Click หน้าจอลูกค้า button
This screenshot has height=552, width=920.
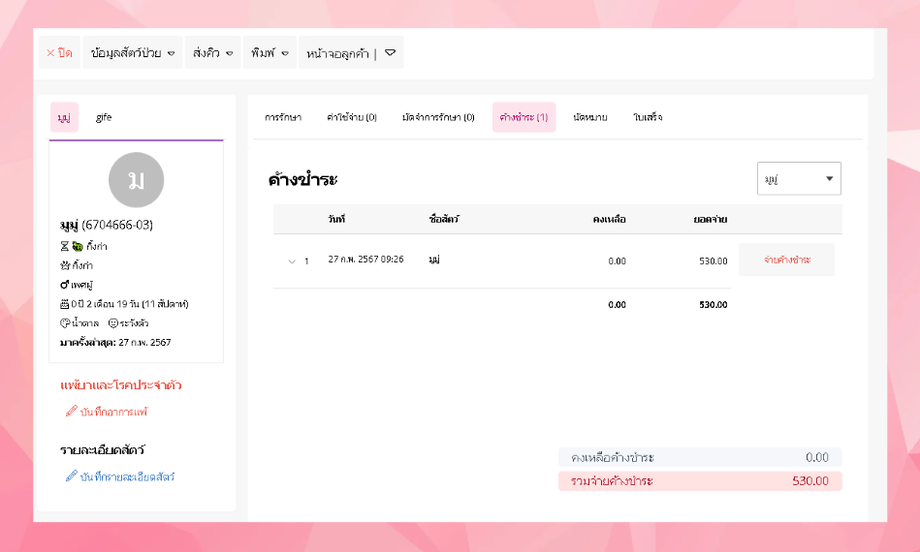click(x=337, y=53)
